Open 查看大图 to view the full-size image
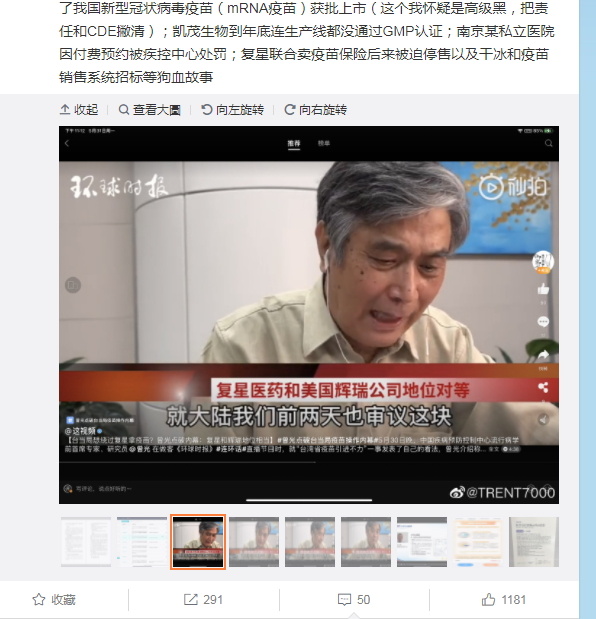This screenshot has height=619, width=596. click(150, 110)
